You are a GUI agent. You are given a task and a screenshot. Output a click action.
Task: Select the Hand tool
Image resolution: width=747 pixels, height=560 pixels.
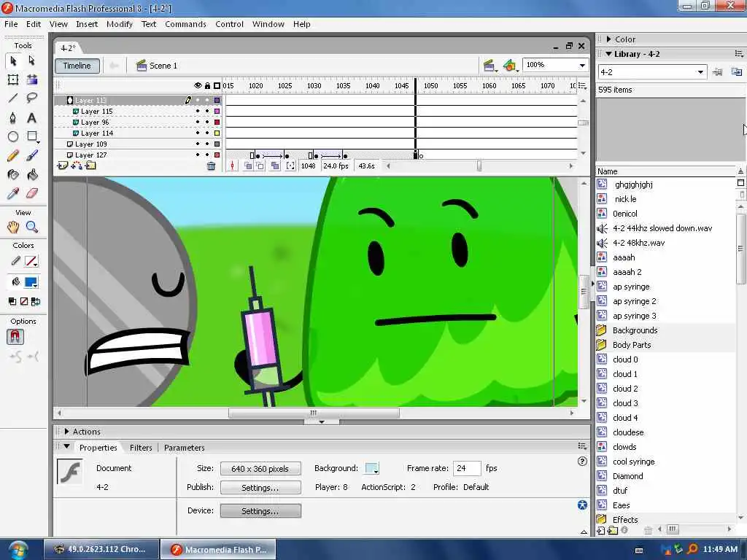[x=13, y=227]
